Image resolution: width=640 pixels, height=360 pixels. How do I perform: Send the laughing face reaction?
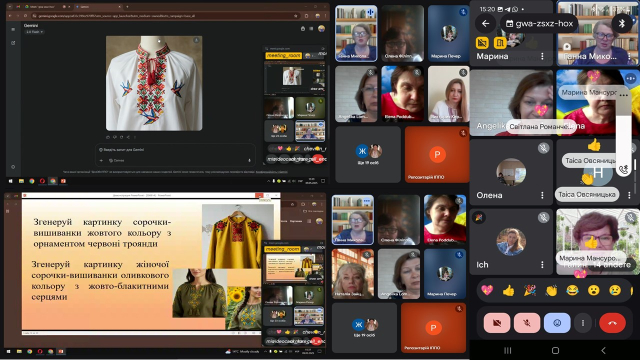pyautogui.click(x=573, y=290)
